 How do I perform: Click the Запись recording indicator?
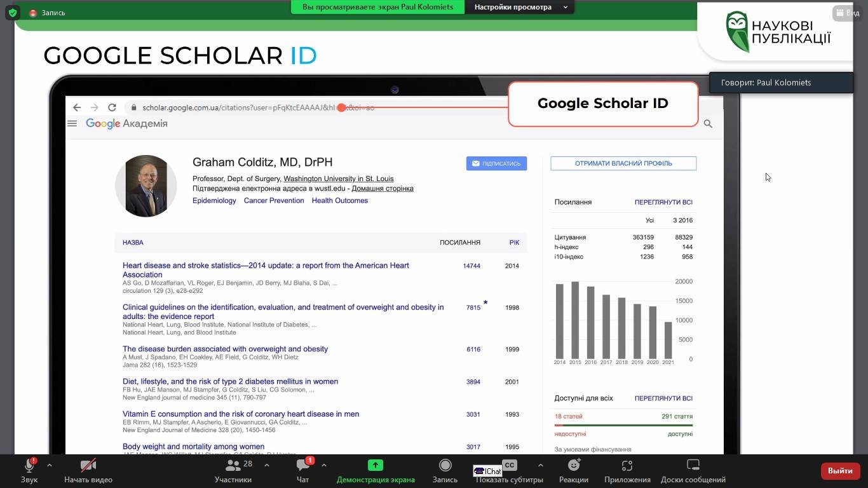coord(48,13)
